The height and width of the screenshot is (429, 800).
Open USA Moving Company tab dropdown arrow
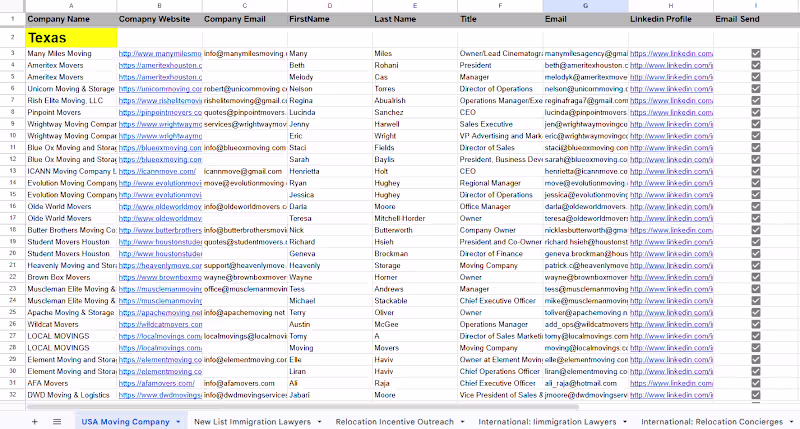(x=178, y=422)
